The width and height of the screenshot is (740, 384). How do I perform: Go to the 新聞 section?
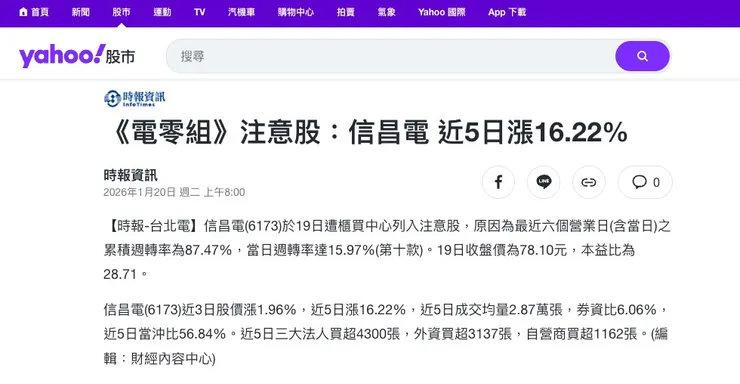(x=81, y=12)
